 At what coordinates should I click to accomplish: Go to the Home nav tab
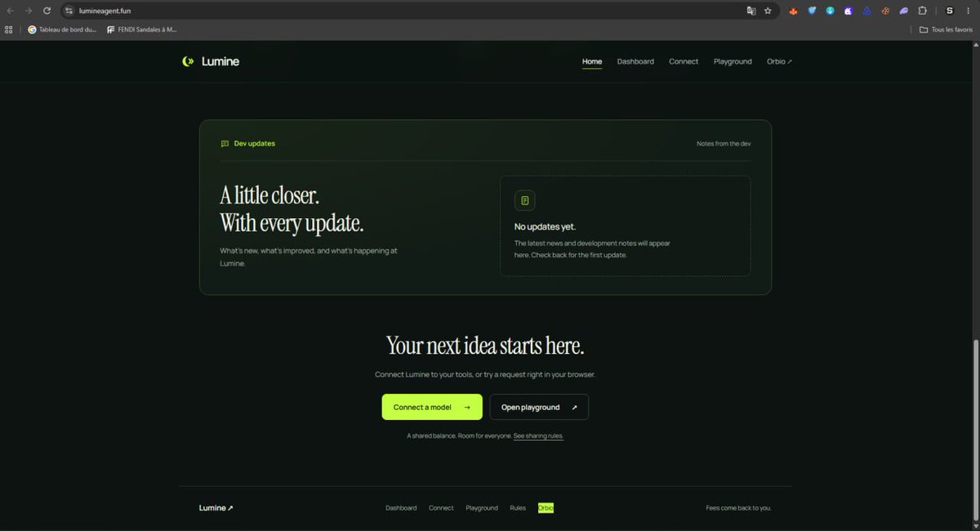click(x=592, y=61)
